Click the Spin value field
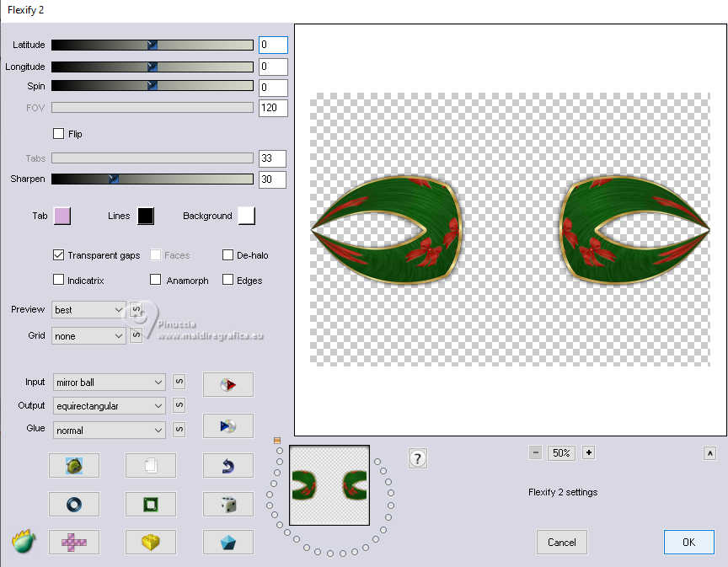 [x=273, y=88]
